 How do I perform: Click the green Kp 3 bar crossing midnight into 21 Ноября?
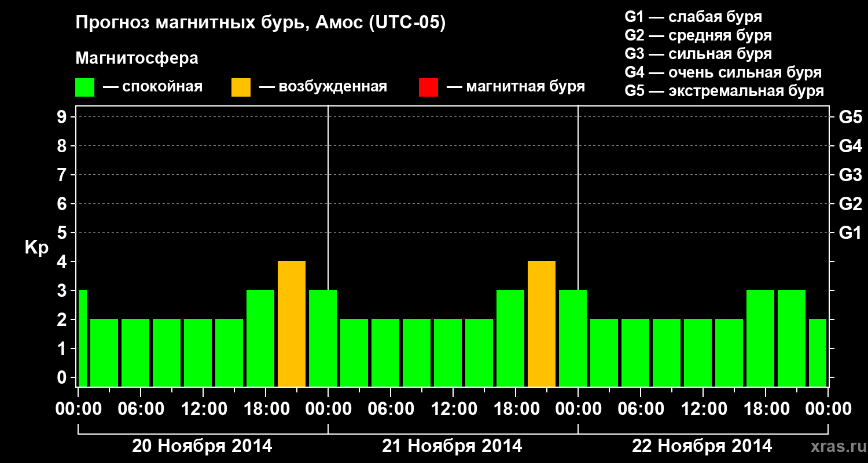tap(323, 339)
